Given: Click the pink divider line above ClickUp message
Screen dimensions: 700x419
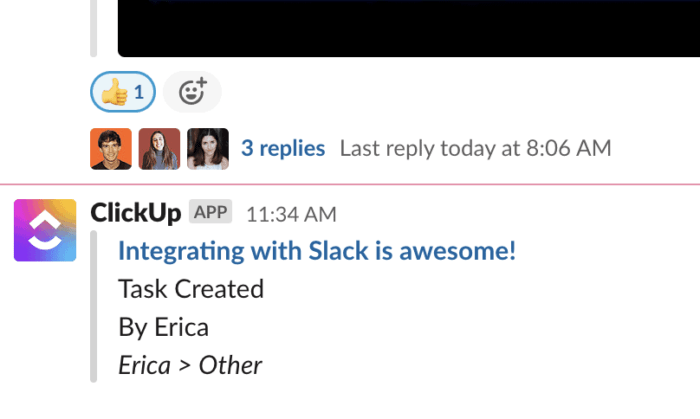Looking at the screenshot, I should (x=350, y=183).
